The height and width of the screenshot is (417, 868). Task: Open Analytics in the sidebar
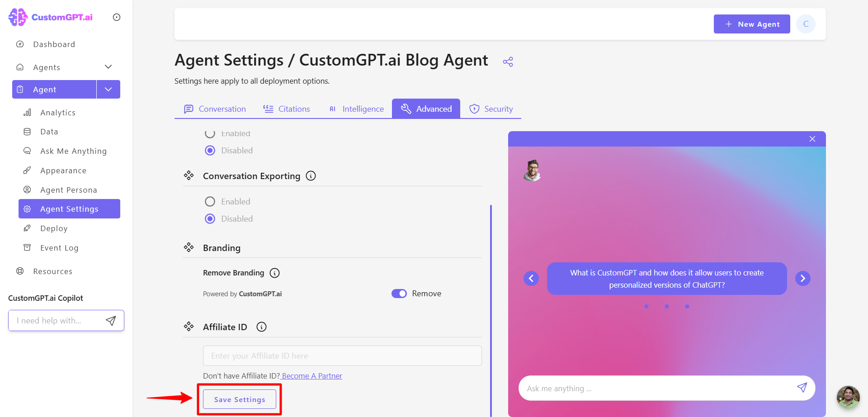click(58, 113)
